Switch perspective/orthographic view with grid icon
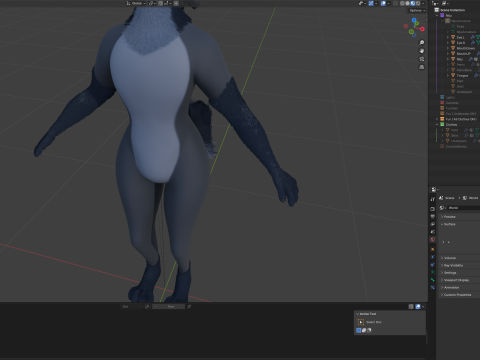480x360 pixels. (x=422, y=67)
